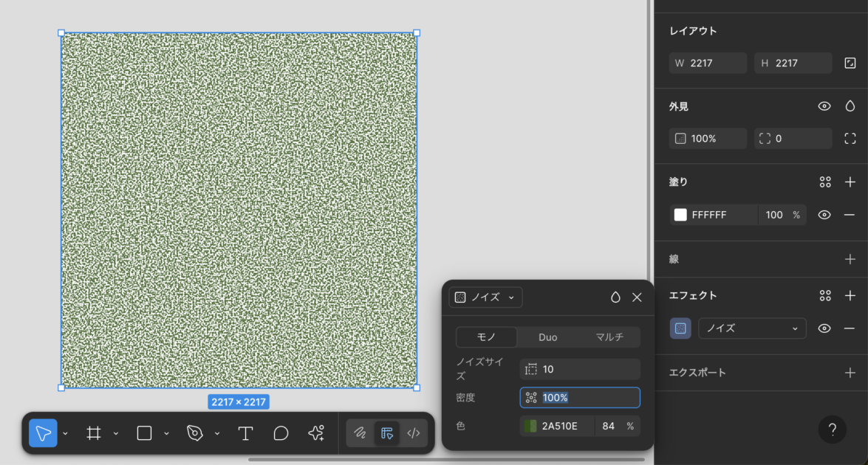The height and width of the screenshot is (465, 868).
Task: Toggle visibility of the FFFFFF fill
Action: coord(824,215)
